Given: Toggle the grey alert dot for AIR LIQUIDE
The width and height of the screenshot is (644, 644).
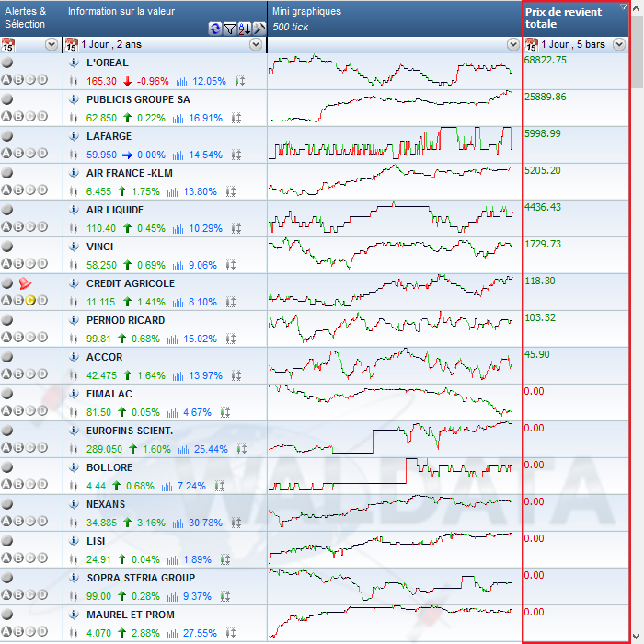Looking at the screenshot, I should coord(7,210).
